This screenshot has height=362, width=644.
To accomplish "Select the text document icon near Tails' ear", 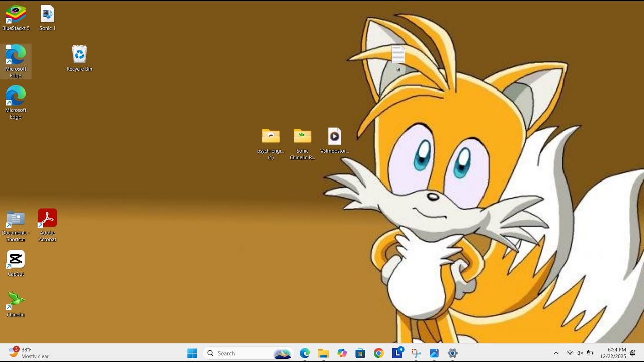I will (398, 58).
